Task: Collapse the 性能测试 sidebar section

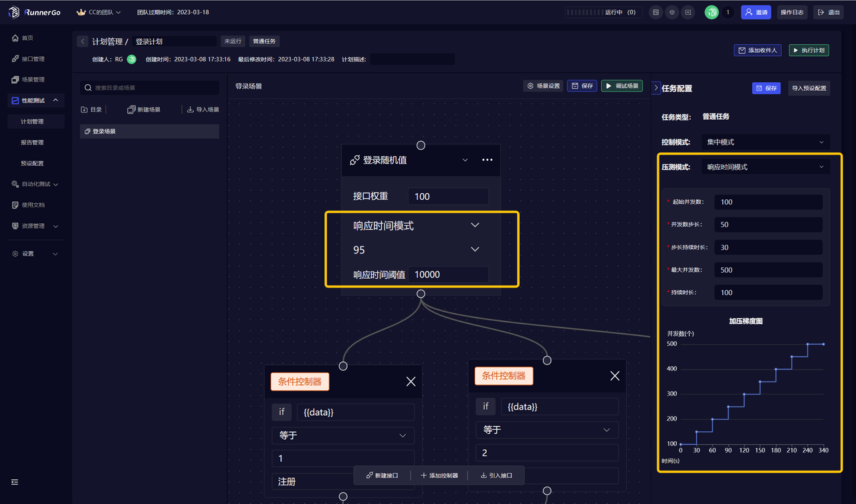Action: coord(36,100)
